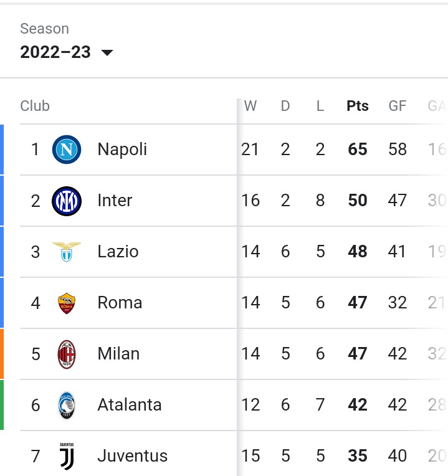Click the Atalanta club crest
Screen dimensions: 448x476
pyautogui.click(x=67, y=405)
